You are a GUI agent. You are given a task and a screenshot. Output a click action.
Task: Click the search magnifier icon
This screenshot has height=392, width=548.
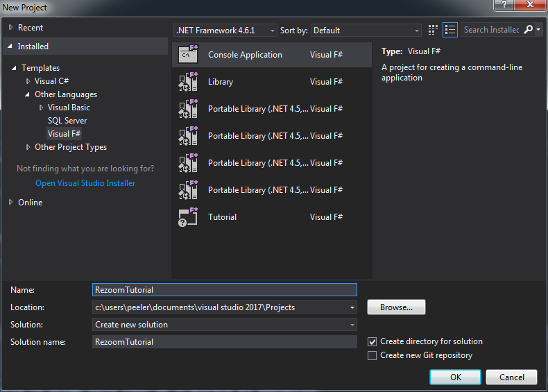[529, 30]
